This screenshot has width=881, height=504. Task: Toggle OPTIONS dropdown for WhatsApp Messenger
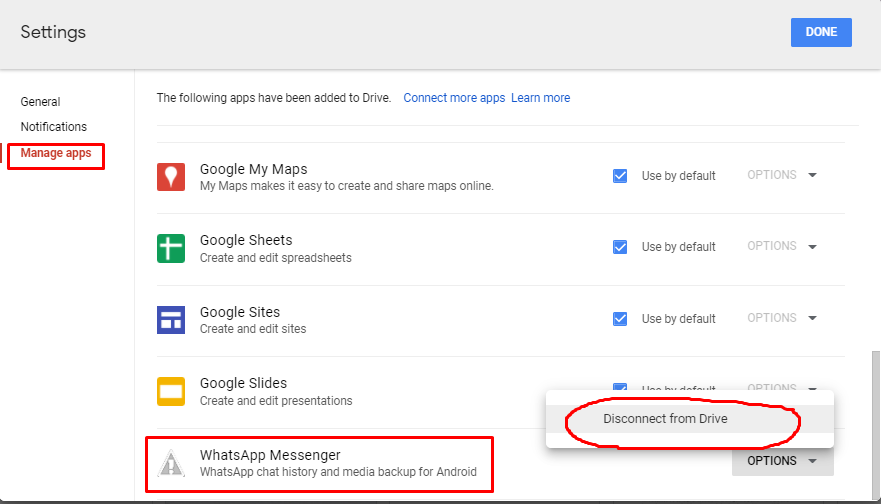pos(783,461)
